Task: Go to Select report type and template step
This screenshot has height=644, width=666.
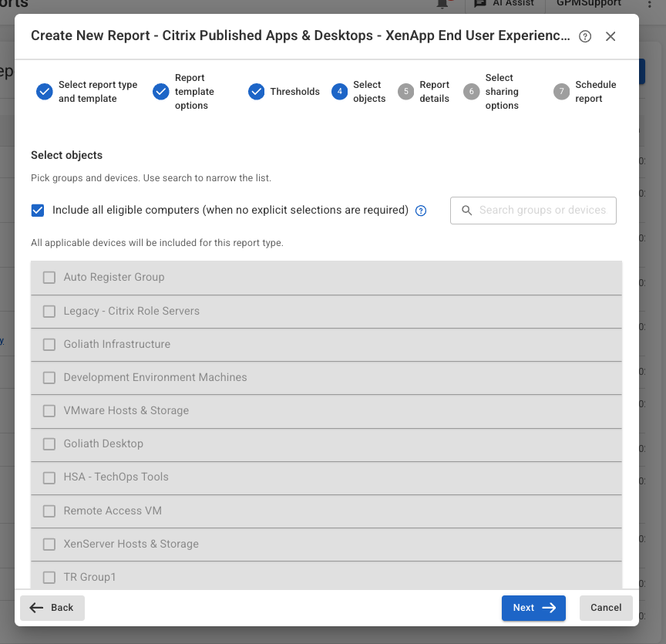Action: click(x=87, y=91)
